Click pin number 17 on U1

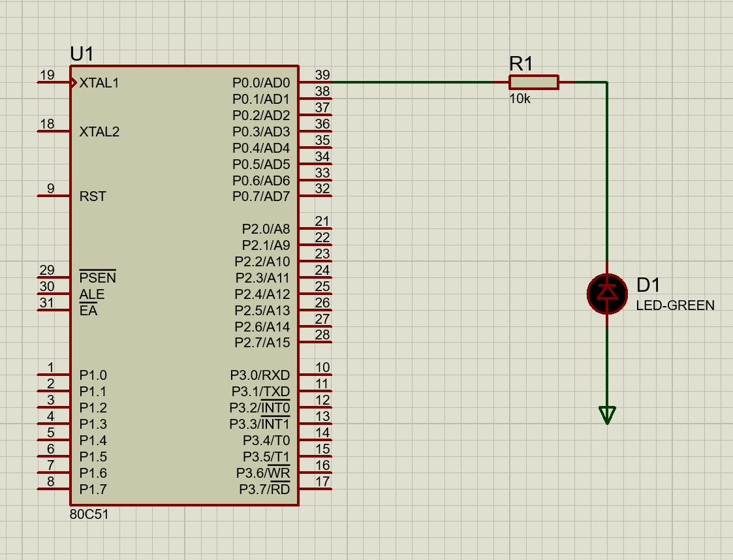322,482
